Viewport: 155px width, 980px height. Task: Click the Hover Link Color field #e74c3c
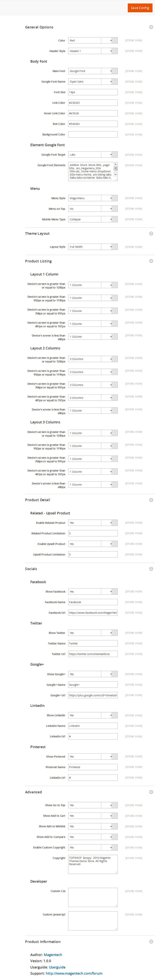tap(93, 113)
